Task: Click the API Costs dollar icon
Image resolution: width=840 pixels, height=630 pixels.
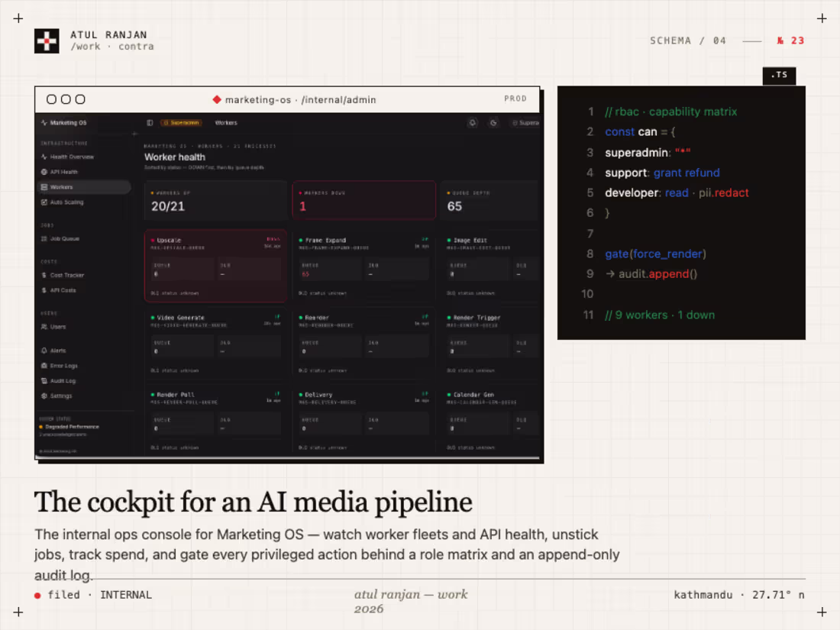Action: 44,290
